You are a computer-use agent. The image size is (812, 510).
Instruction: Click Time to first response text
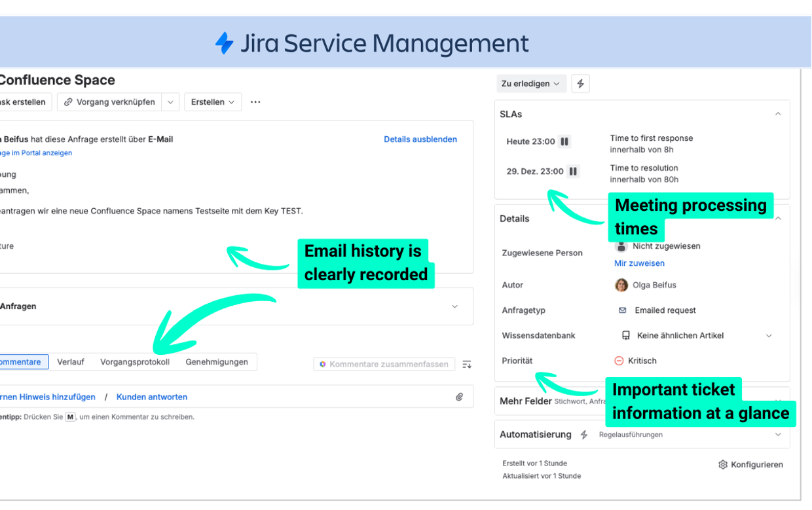[x=652, y=138]
